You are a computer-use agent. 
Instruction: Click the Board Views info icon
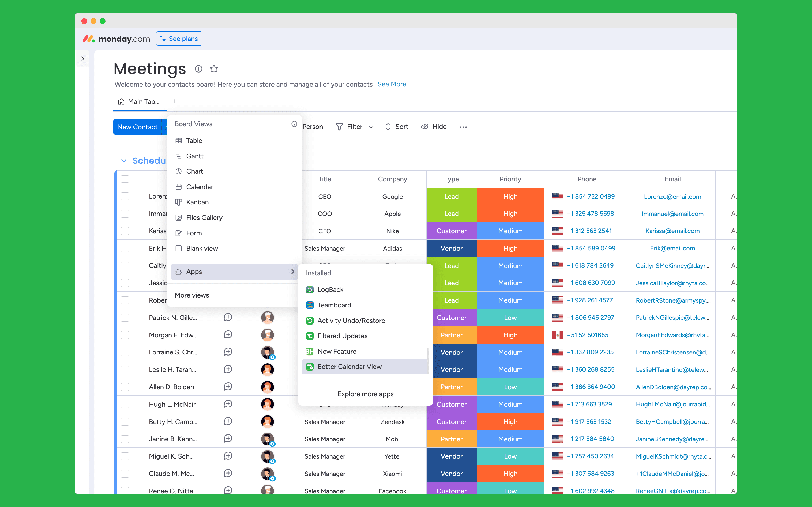click(294, 124)
